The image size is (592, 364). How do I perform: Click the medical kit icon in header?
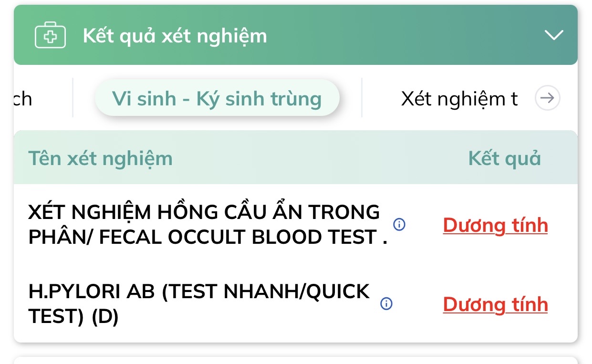[x=51, y=36]
